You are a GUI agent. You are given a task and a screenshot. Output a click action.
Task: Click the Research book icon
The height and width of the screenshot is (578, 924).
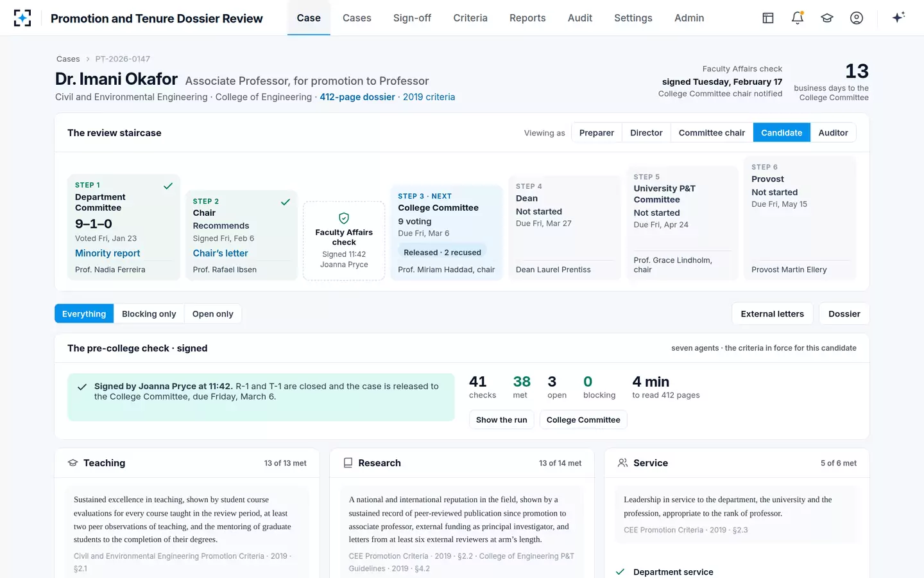coord(348,463)
